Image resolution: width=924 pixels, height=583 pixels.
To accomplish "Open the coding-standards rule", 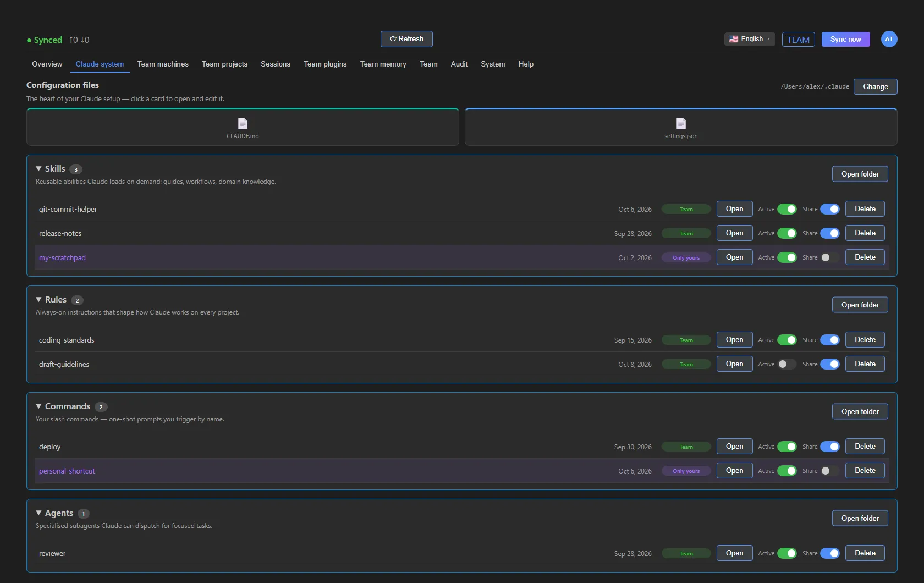I will [x=734, y=339].
